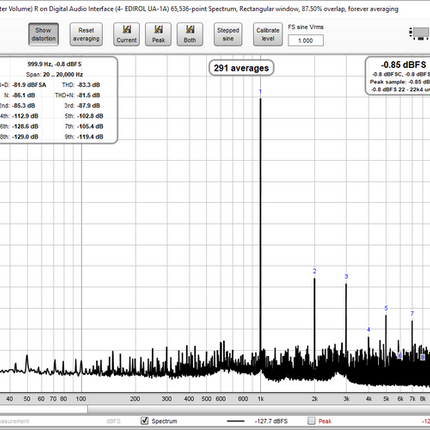430x430 pixels.
Task: Click harmonic marker 2 on the graph
Action: pyautogui.click(x=314, y=271)
